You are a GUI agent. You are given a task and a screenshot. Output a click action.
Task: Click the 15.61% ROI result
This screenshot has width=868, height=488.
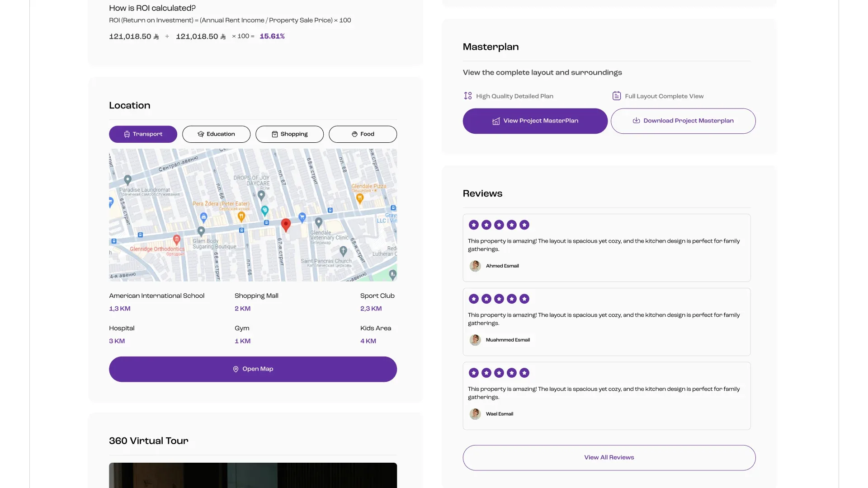(272, 36)
